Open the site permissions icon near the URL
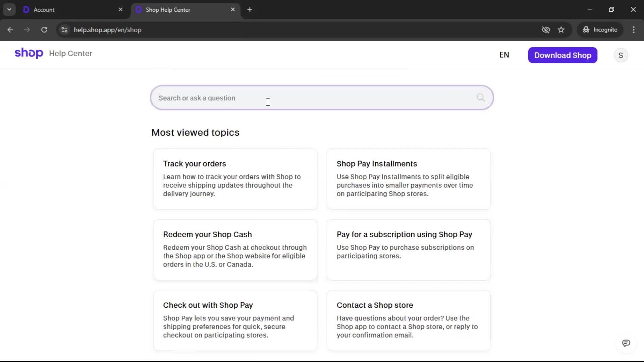The height and width of the screenshot is (362, 644). click(64, 29)
